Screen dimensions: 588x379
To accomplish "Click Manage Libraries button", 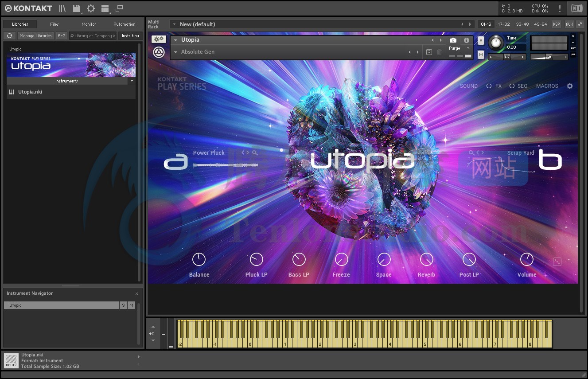I will [x=35, y=36].
